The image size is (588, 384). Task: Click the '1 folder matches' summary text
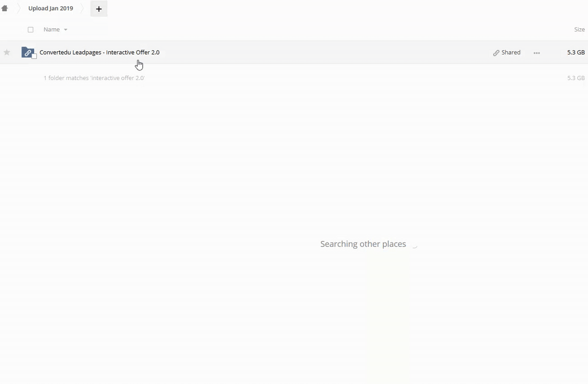click(94, 78)
